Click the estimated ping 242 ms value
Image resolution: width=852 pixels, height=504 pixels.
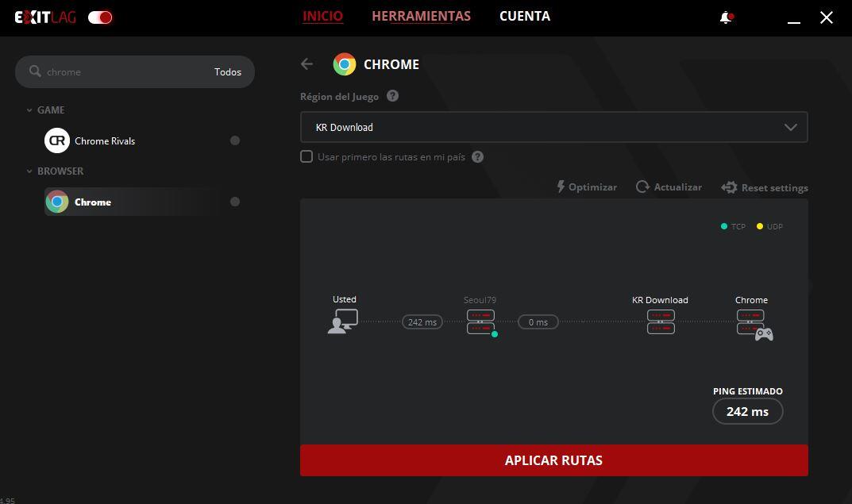(x=748, y=412)
